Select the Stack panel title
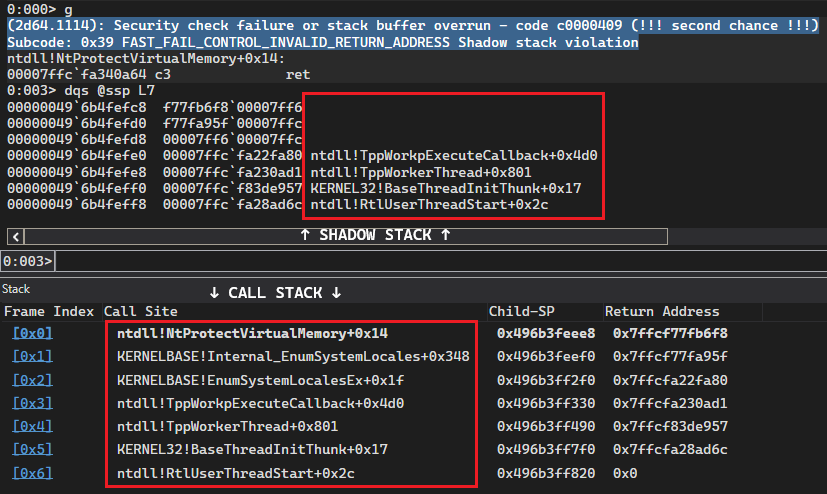The width and height of the screenshot is (827, 494). click(x=16, y=289)
